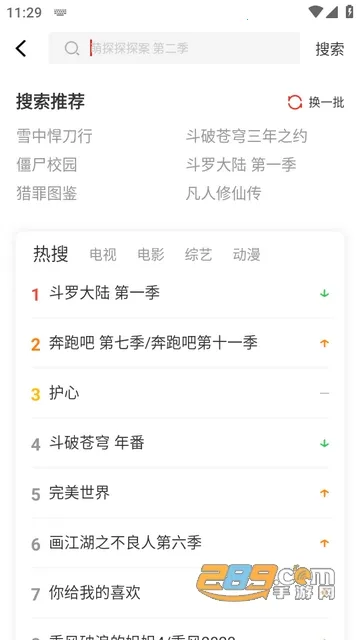This screenshot has width=360, height=640.
Task: Switch to the 电影 hot search tab
Action: click(151, 255)
